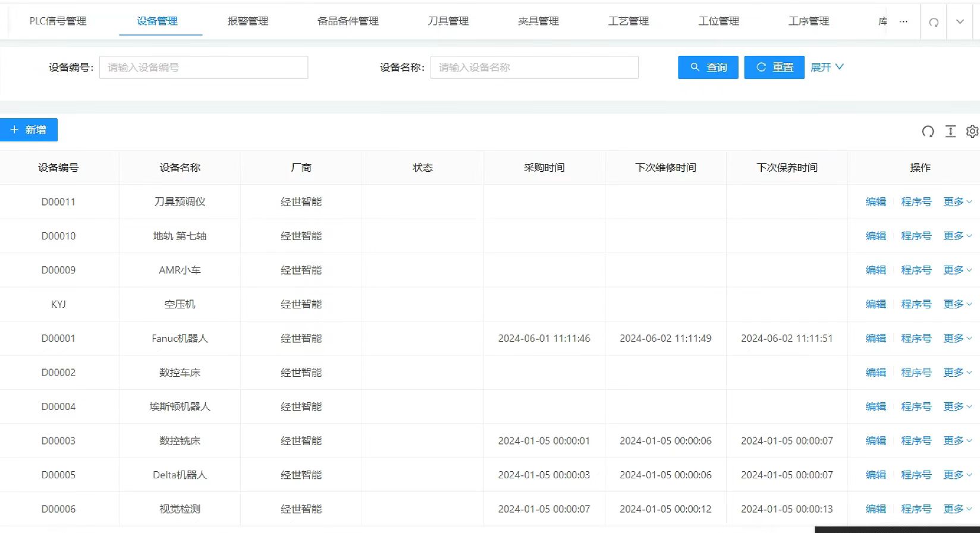This screenshot has height=533, width=980.
Task: Focus the 设备名称 input field
Action: pyautogui.click(x=535, y=67)
